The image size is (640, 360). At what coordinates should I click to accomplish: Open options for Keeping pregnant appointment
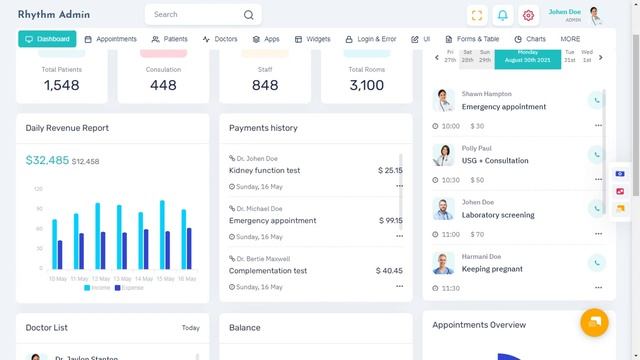(x=598, y=288)
